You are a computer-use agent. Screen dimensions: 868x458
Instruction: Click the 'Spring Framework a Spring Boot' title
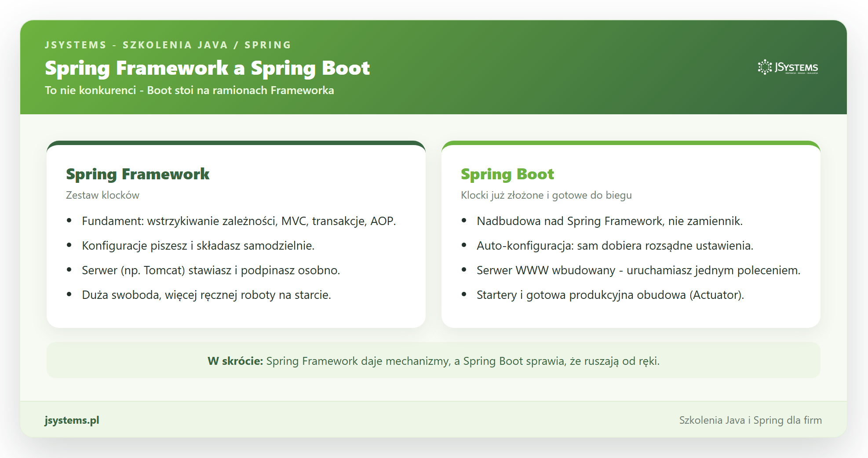click(x=207, y=68)
